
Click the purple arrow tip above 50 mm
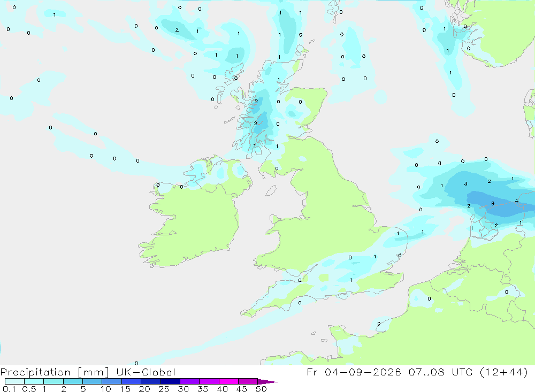267,382
